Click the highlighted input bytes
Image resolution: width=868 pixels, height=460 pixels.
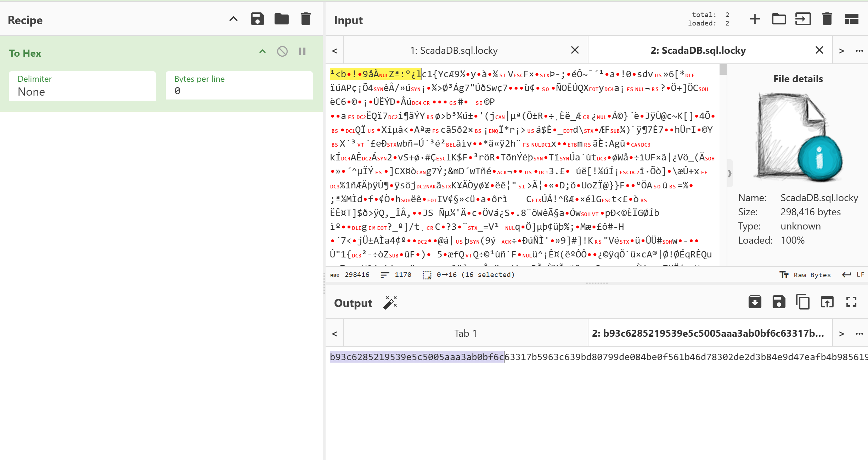point(376,74)
